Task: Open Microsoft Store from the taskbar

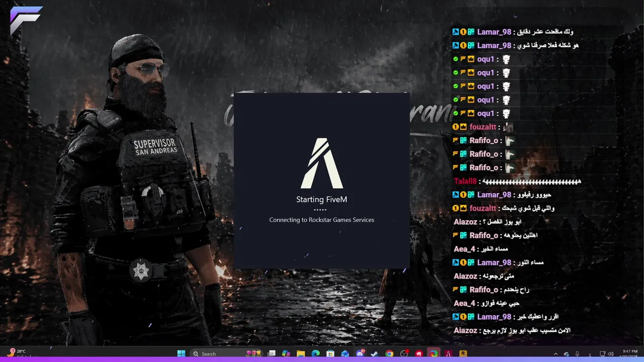Action: tap(331, 353)
